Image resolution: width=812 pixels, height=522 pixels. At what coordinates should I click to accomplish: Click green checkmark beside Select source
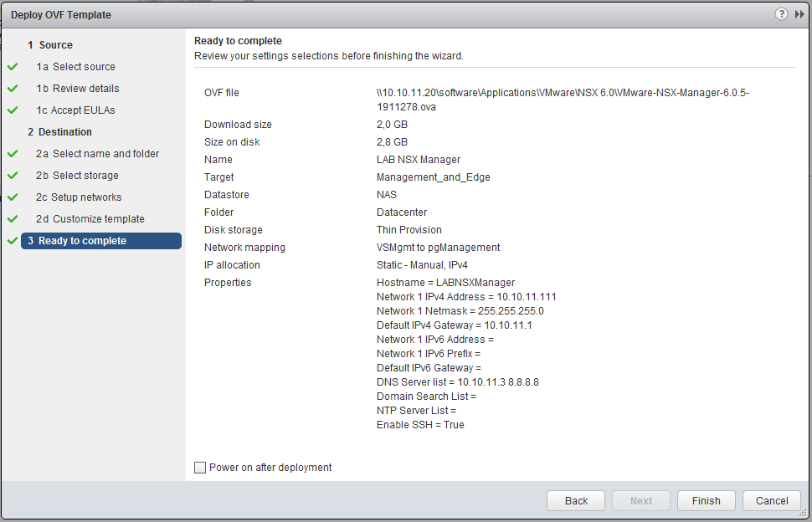tap(13, 67)
